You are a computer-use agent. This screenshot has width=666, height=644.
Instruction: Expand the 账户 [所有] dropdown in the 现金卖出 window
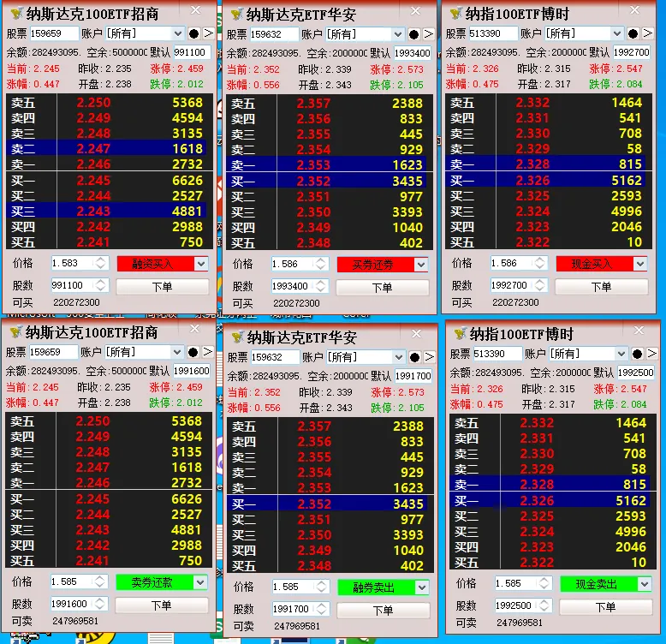tap(621, 354)
